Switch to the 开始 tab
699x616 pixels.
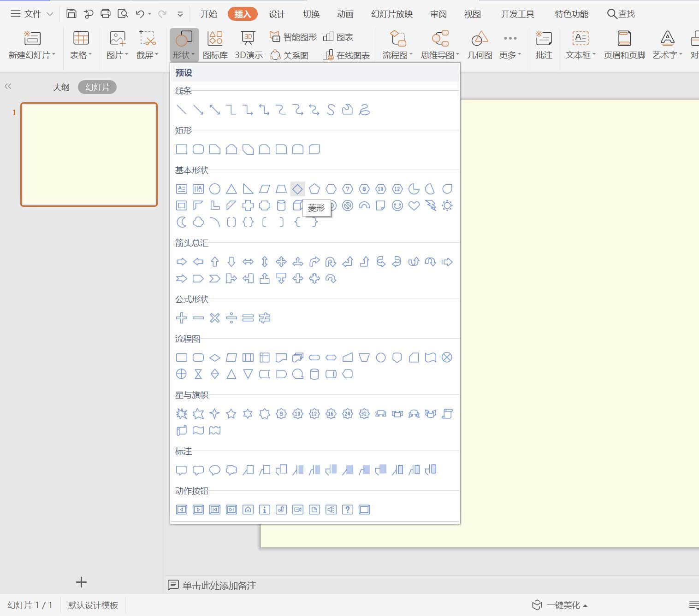click(x=208, y=14)
